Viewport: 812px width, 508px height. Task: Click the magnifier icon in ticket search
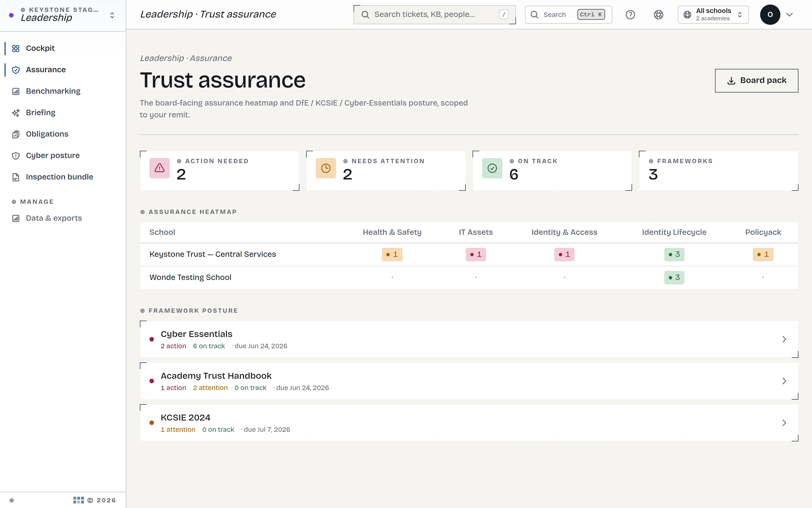[365, 15]
